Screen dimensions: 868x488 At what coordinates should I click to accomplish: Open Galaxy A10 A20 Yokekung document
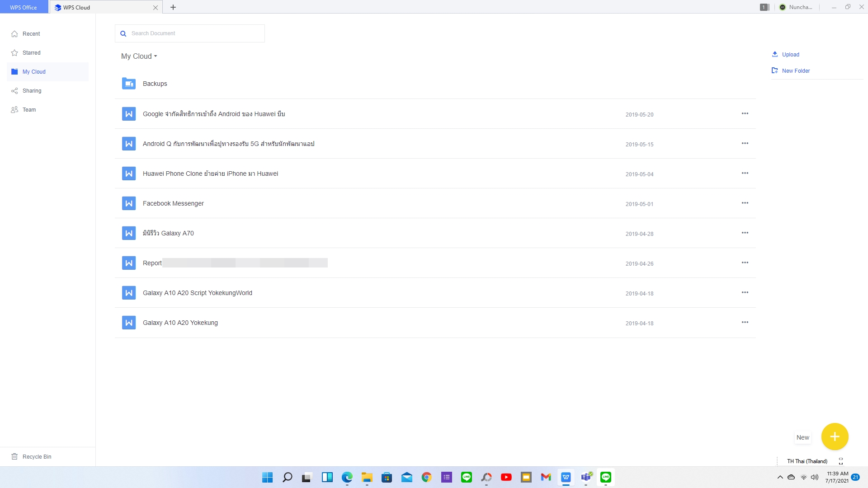tap(435, 323)
